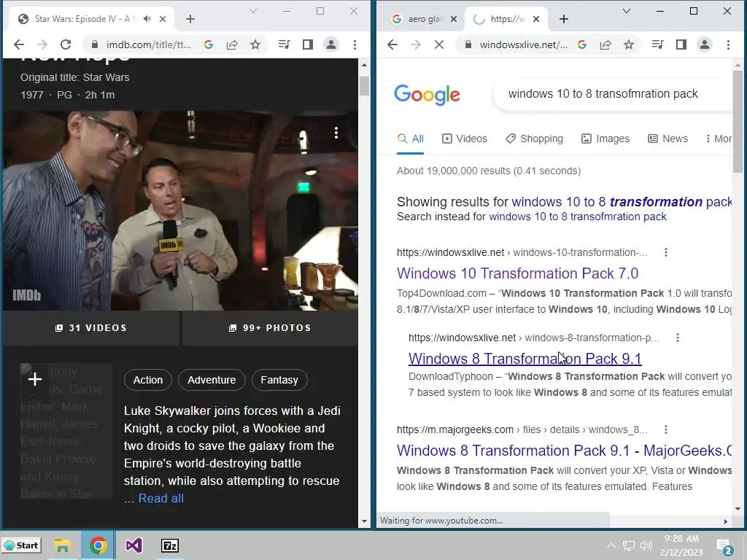Open profile avatar in IMDb window

[330, 44]
